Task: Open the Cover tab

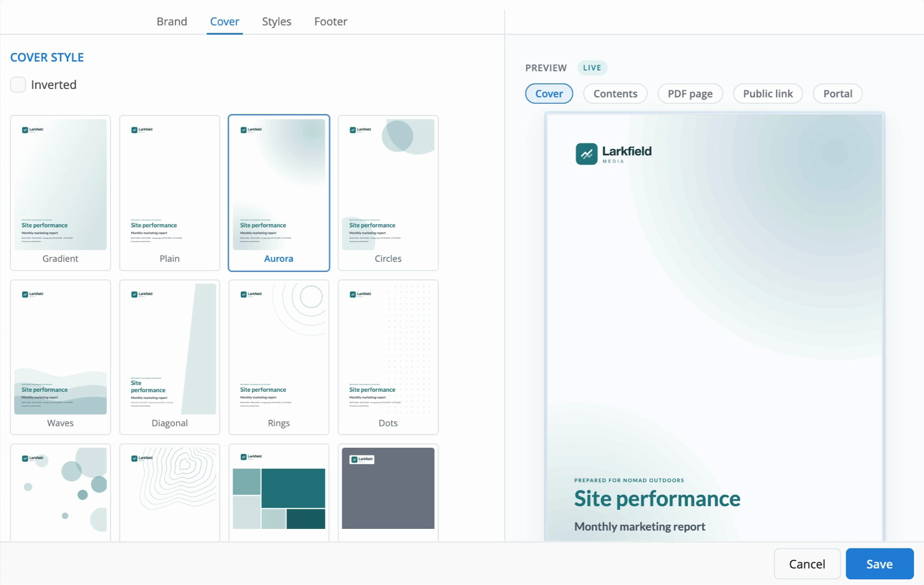Action: click(x=225, y=21)
